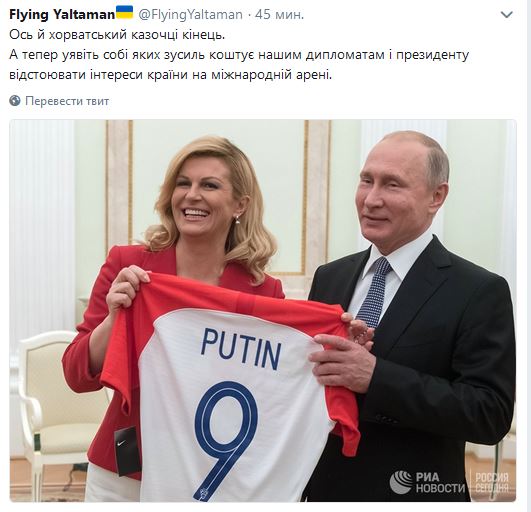This screenshot has width=531, height=512.
Task: Open the attached tweet photo
Action: [x=263, y=311]
